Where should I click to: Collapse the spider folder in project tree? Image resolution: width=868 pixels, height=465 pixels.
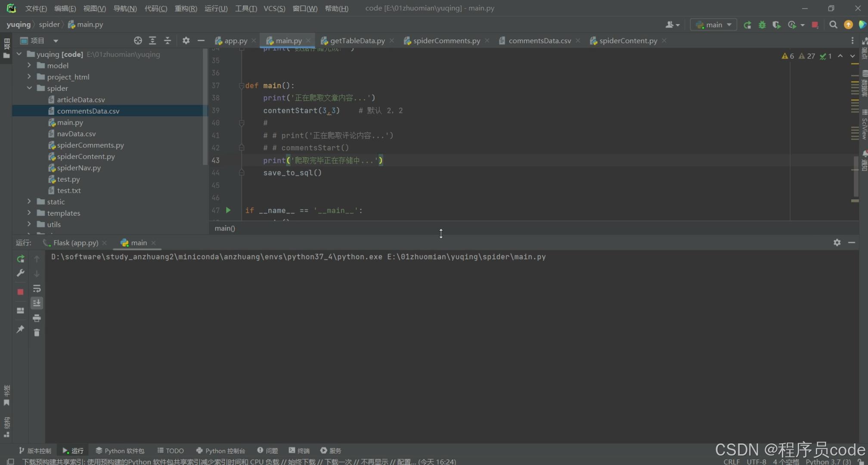pyautogui.click(x=29, y=88)
